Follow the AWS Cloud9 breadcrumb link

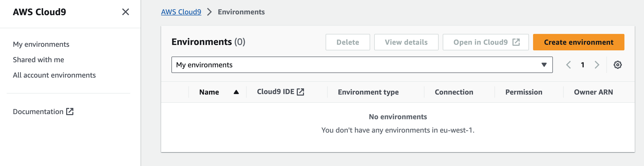[x=181, y=12]
